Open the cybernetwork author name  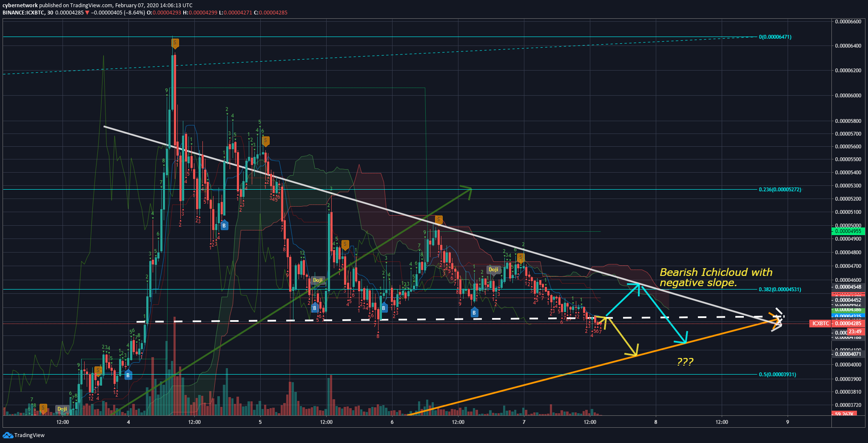(20, 6)
